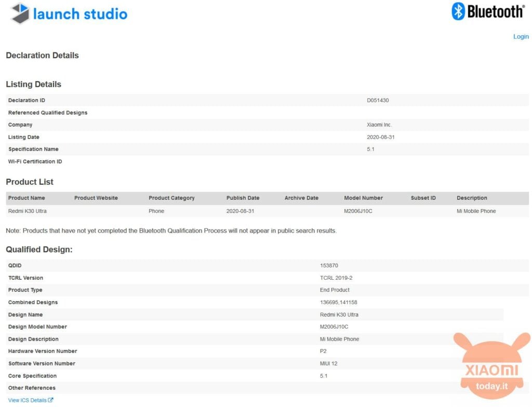Click the Model Number column header
Image resolution: width=532 pixels, height=407 pixels.
(363, 198)
